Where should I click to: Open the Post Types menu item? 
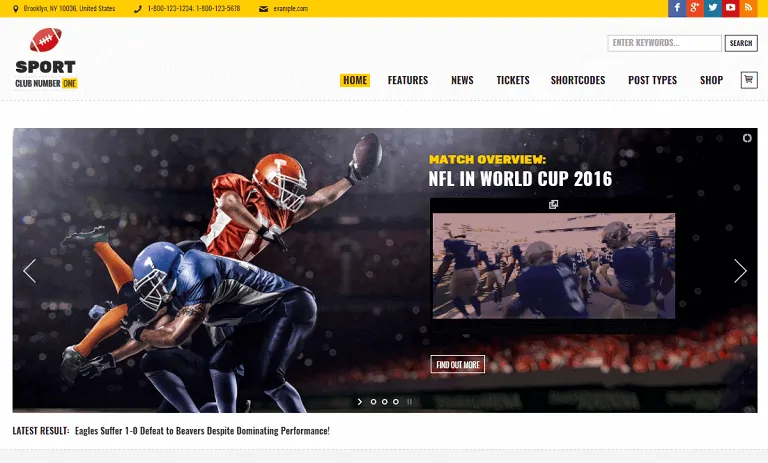[652, 80]
